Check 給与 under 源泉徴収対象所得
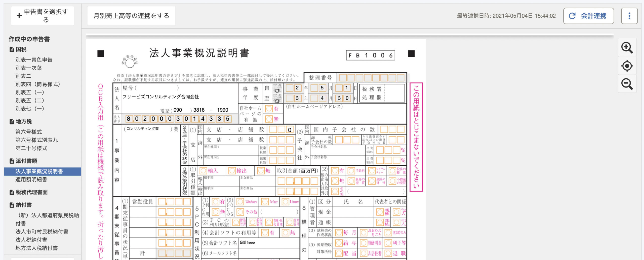This screenshot has width=644, height=260. click(339, 243)
